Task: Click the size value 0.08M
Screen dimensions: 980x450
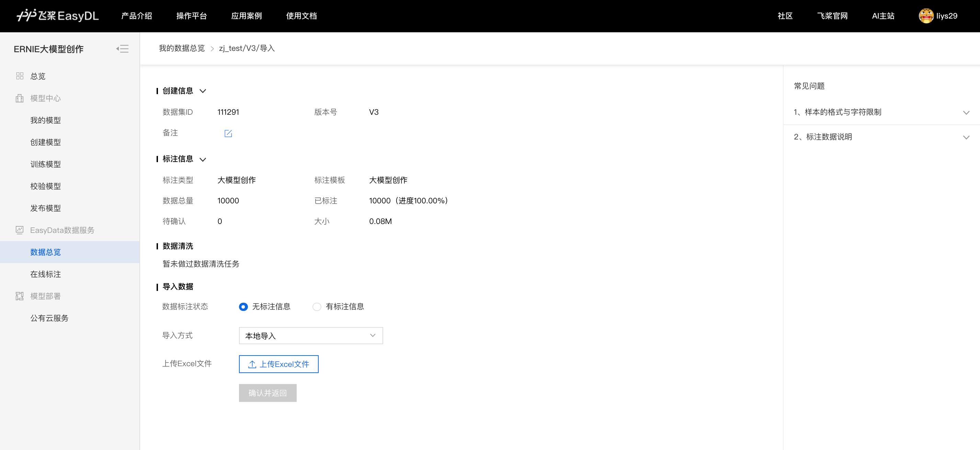Action: [x=380, y=222]
